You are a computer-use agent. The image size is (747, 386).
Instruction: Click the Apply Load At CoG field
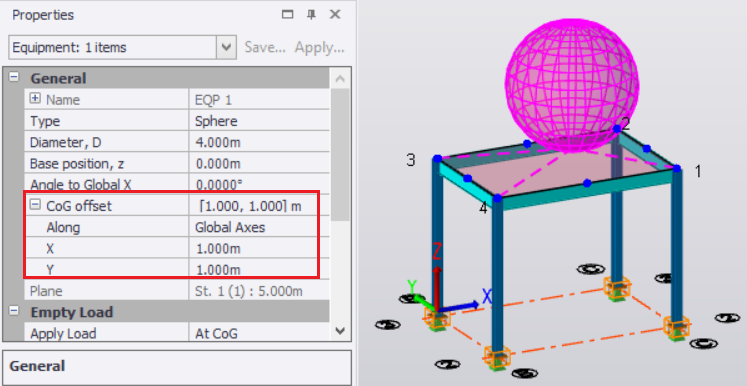pyautogui.click(x=259, y=333)
